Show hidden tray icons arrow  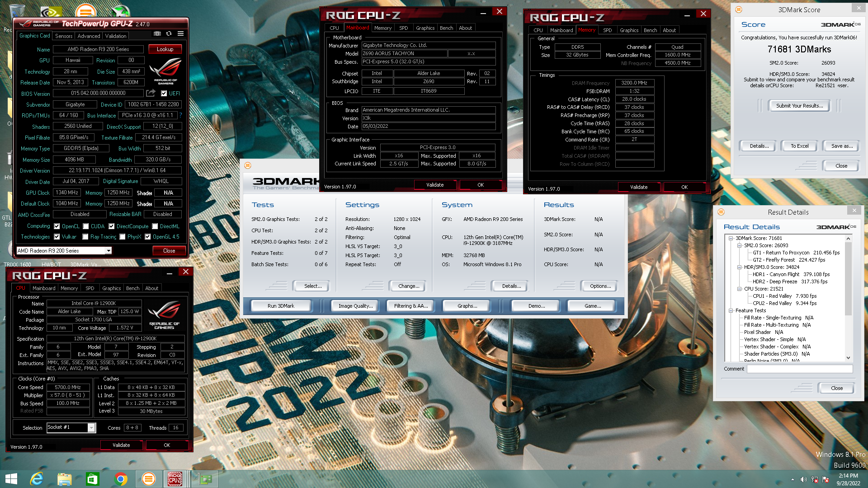[x=793, y=479]
